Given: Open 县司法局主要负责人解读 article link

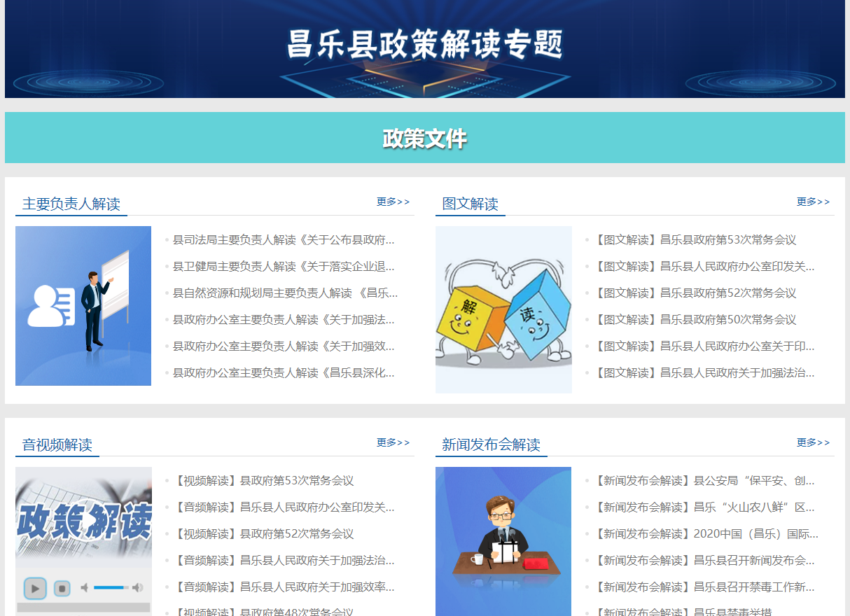Looking at the screenshot, I should [x=284, y=240].
